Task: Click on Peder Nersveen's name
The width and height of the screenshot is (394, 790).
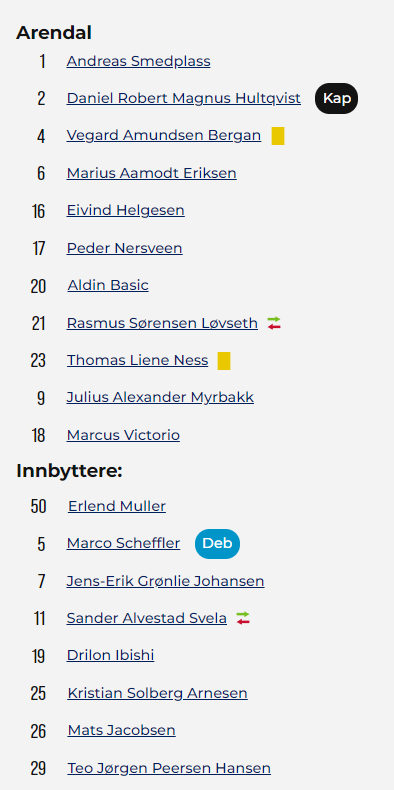Action: click(x=124, y=248)
